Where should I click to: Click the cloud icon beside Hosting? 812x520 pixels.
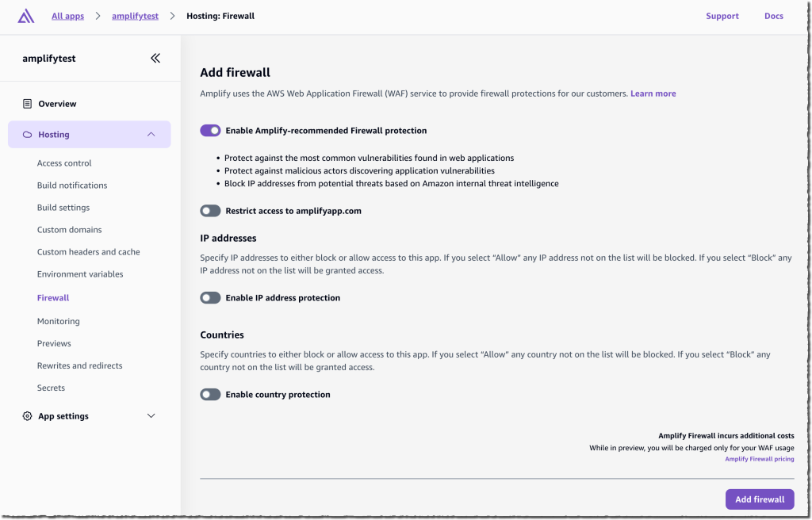[26, 134]
